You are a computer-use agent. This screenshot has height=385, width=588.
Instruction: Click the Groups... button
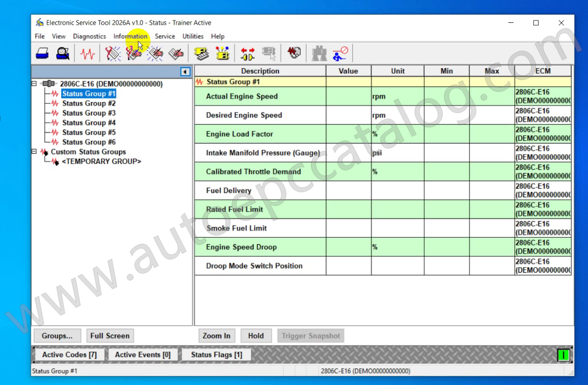point(57,336)
